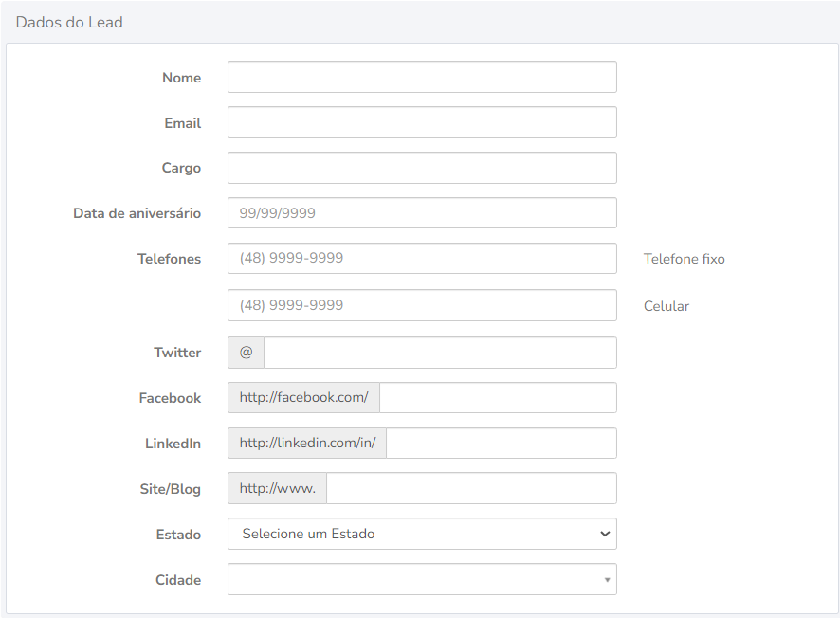Focus the Facebook profile input box
Viewport: 840px width, 618px height.
(x=498, y=398)
